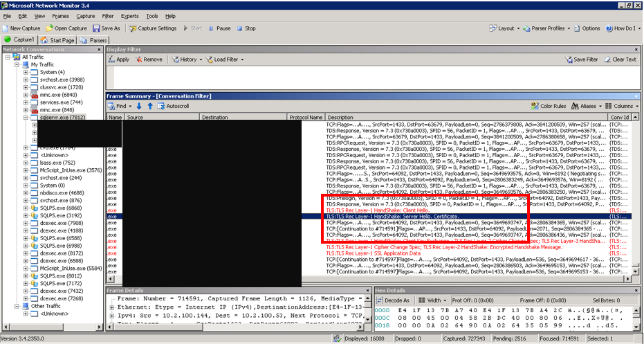Stop the running capture
The width and height of the screenshot is (644, 344).
point(246,28)
